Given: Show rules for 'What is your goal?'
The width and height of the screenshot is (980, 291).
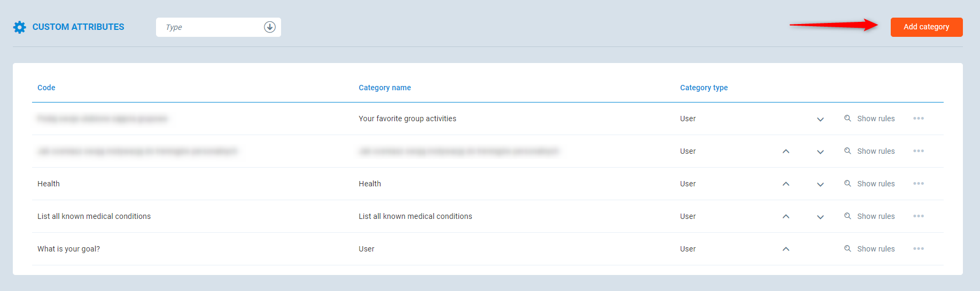Looking at the screenshot, I should pyautogui.click(x=869, y=249).
